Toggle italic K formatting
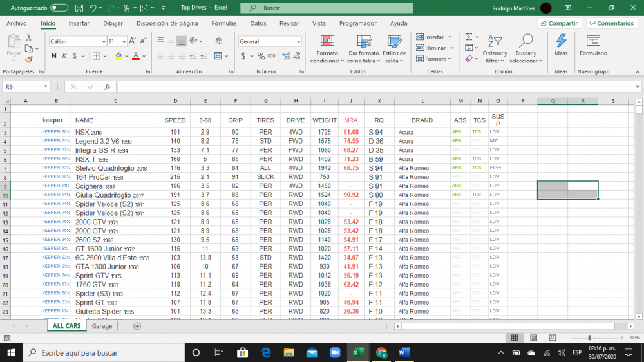644x362 pixels. (x=64, y=56)
